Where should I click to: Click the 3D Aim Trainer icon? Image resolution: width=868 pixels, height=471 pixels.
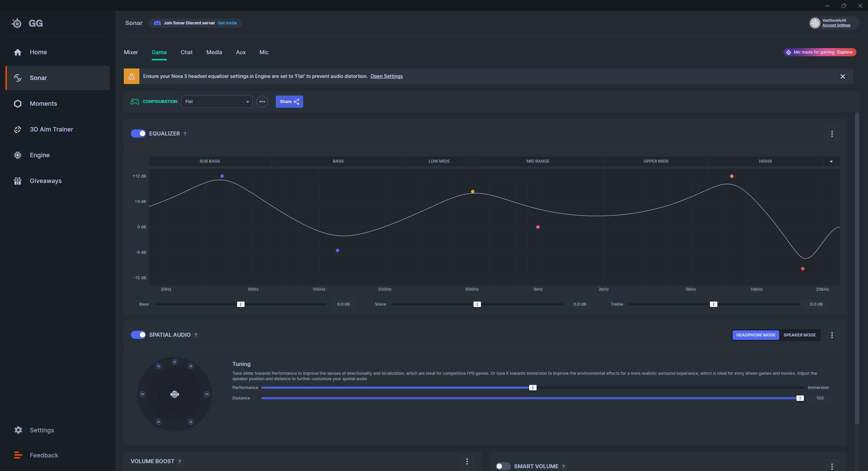(18, 129)
